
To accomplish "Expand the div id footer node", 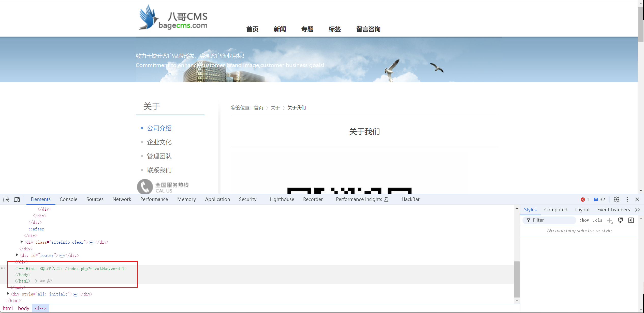I will coord(17,255).
